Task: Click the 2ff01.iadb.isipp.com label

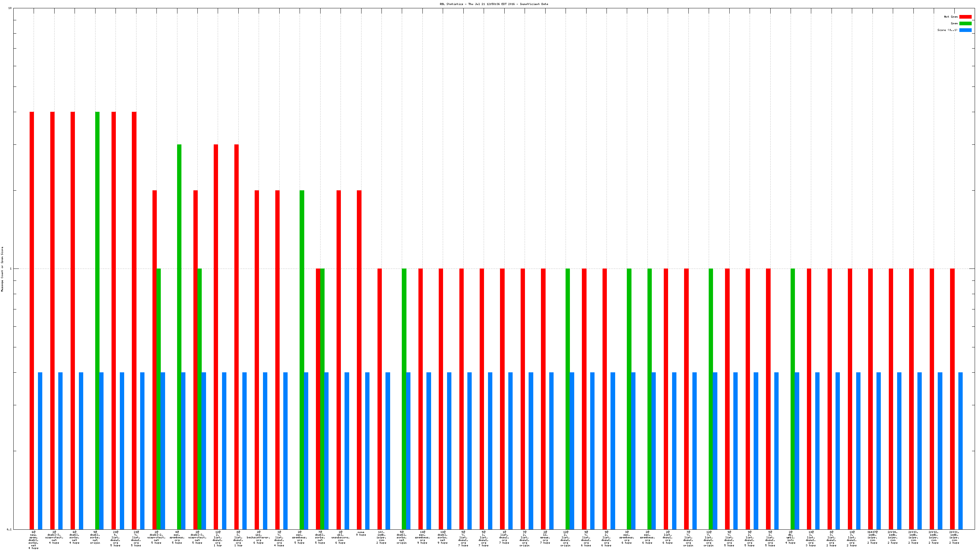Action: [x=954, y=537]
